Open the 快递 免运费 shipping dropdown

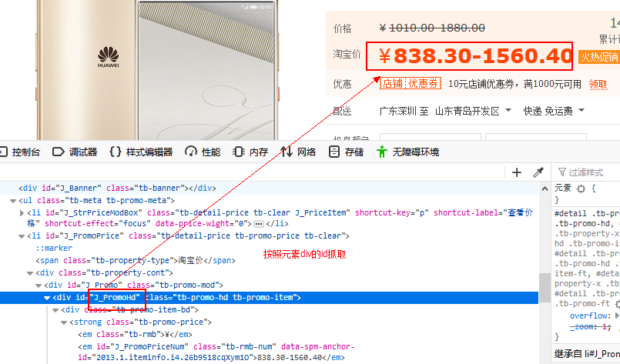pyautogui.click(x=554, y=111)
